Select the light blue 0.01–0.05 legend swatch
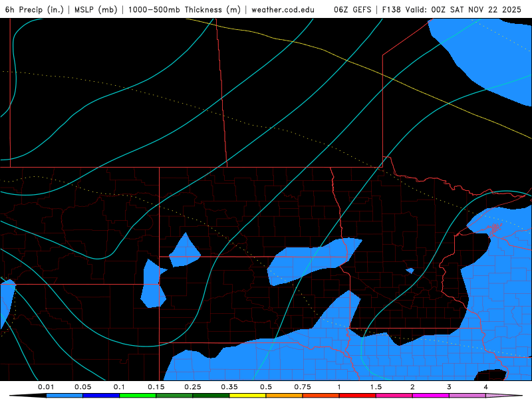 [65, 396]
